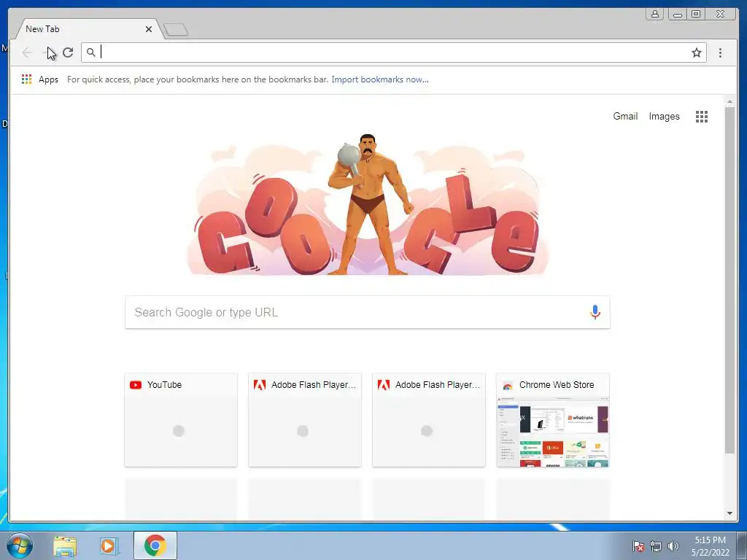Launch Windows Media Player from the taskbar
Viewport: 747px width, 560px height.
point(109,546)
